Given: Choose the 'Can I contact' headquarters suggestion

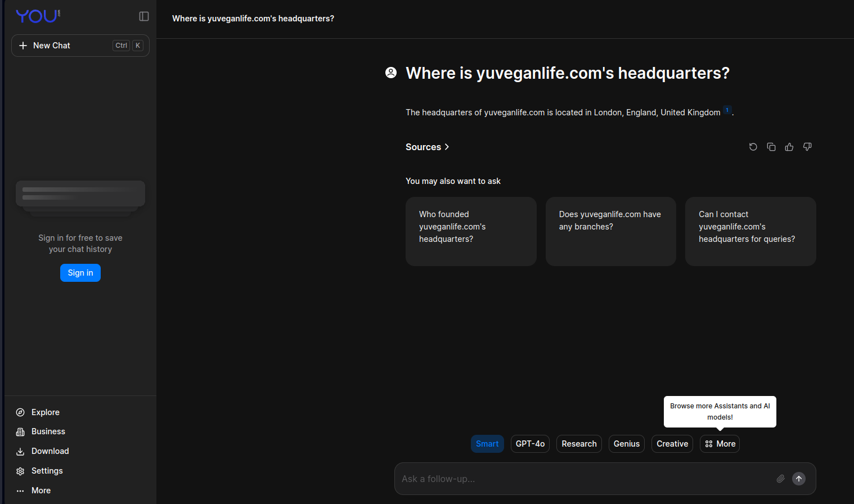Looking at the screenshot, I should point(750,231).
